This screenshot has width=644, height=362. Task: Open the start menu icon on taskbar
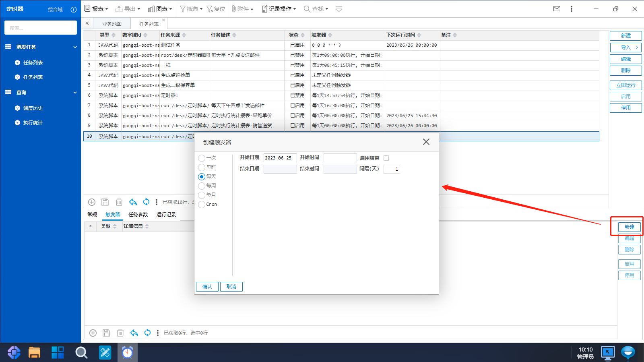[x=14, y=352]
